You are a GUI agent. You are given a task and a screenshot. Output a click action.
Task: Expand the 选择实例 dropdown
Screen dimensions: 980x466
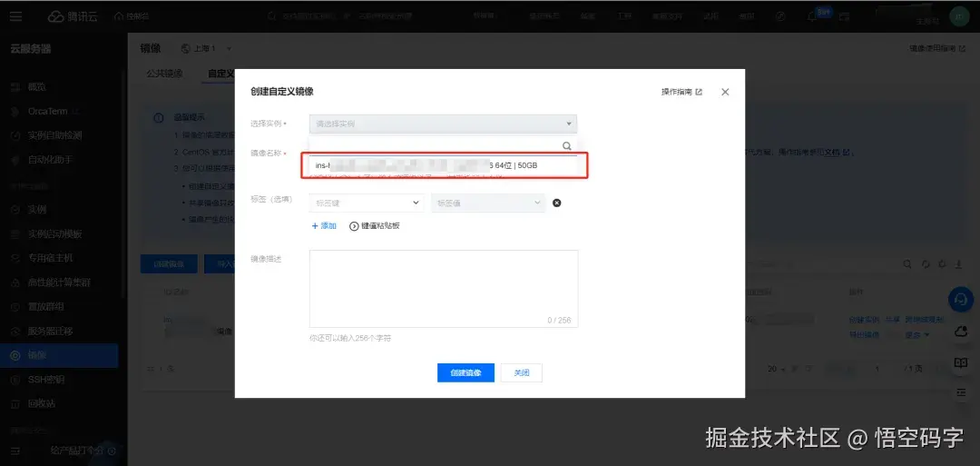(443, 124)
